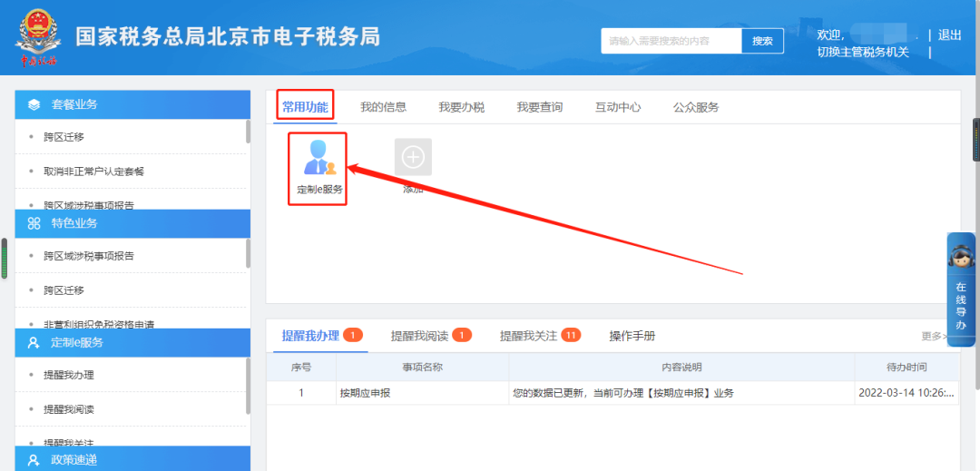Switch to the 常用功能 tab
This screenshot has height=471, width=980.
click(305, 107)
